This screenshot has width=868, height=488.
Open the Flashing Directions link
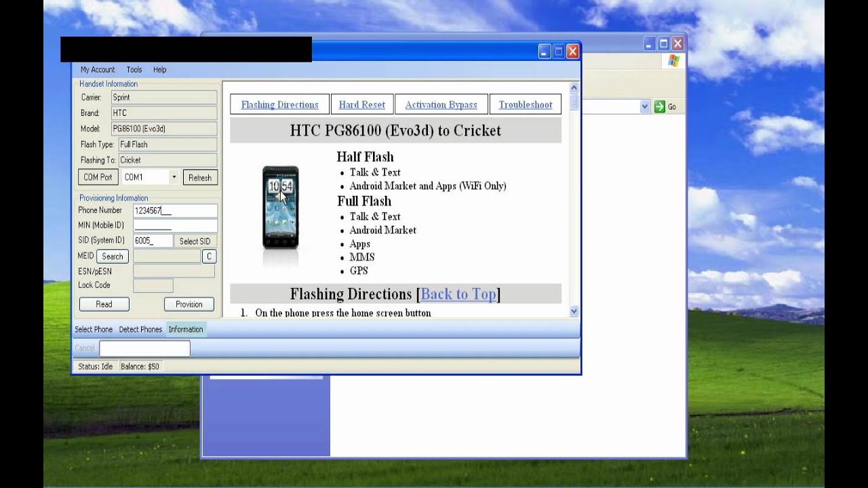[x=279, y=105]
